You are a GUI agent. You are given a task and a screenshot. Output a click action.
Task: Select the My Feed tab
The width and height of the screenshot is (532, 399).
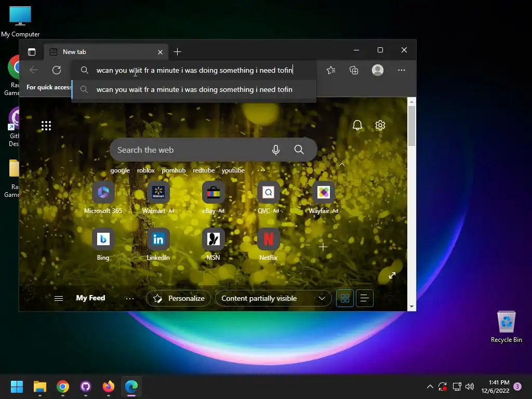(90, 298)
